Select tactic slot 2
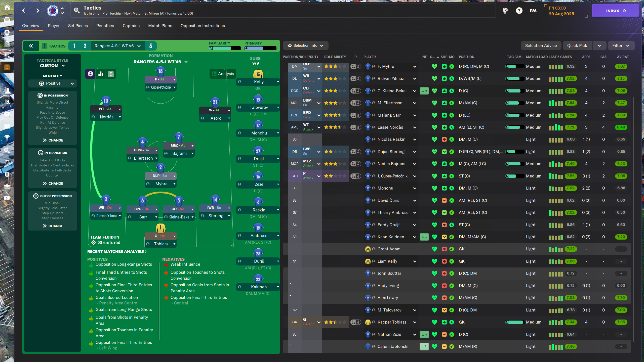The image size is (644, 362). [85, 46]
